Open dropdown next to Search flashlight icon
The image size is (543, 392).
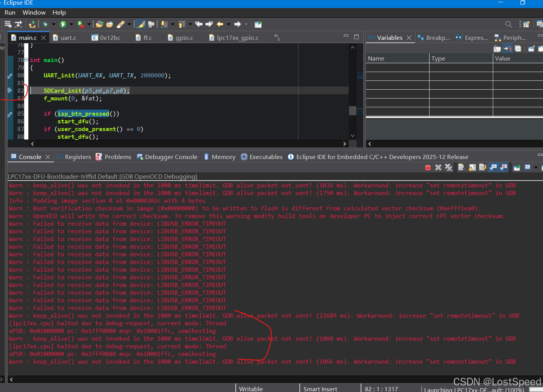point(129,24)
